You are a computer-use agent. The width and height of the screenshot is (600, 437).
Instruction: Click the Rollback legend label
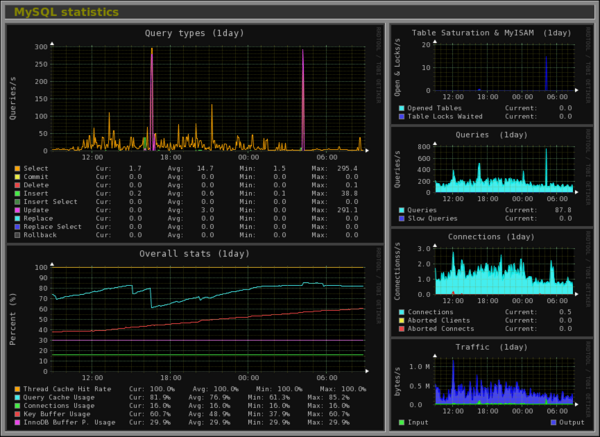[x=40, y=235]
